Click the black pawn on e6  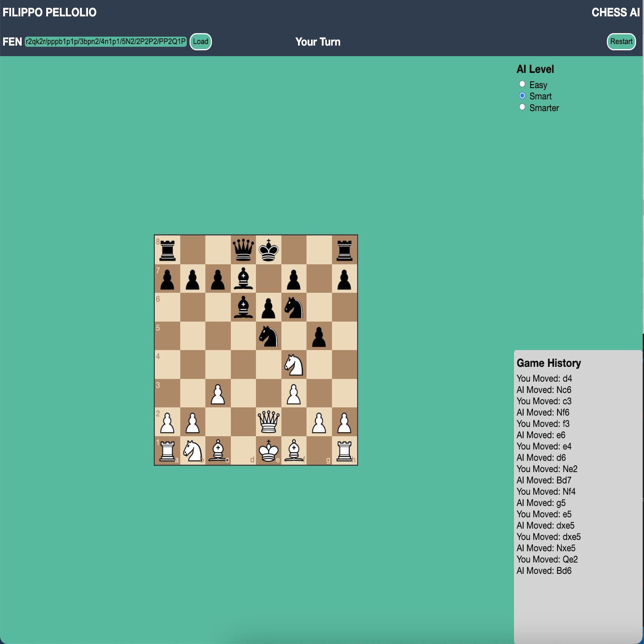[x=269, y=307]
